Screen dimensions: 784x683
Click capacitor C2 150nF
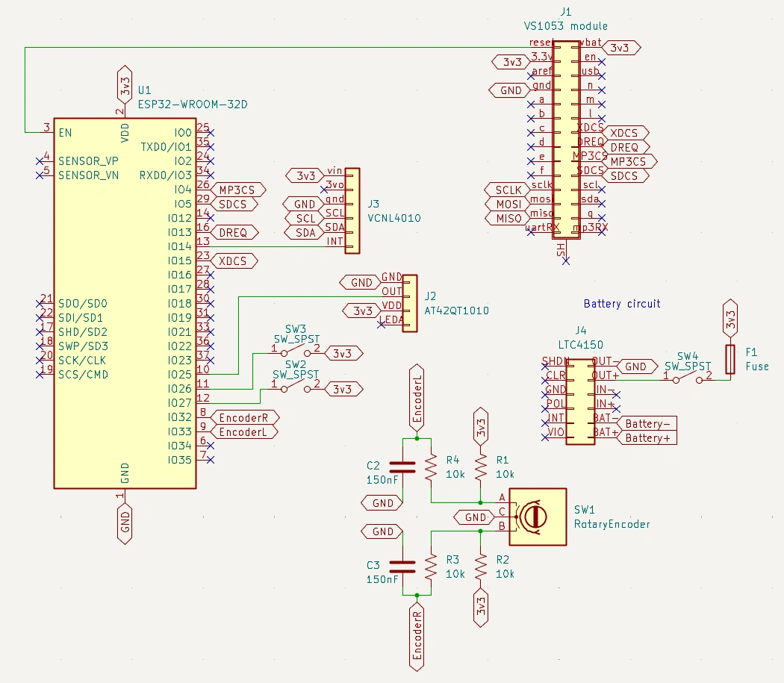403,469
